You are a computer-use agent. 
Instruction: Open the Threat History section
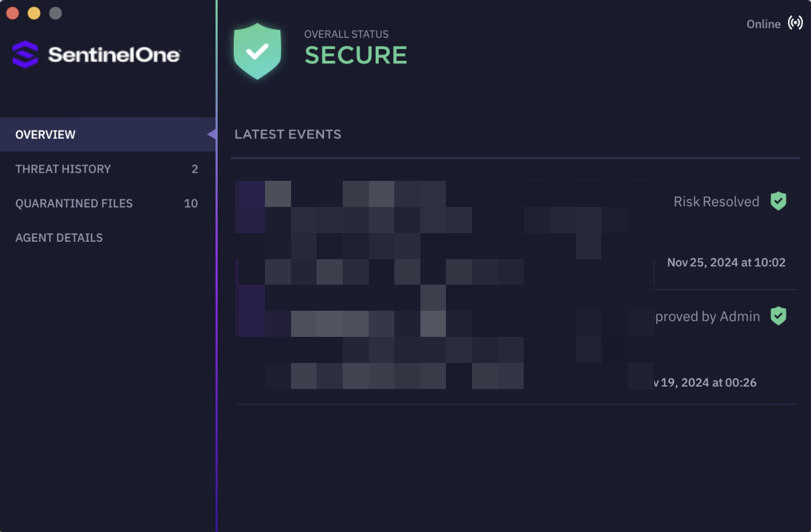click(x=63, y=169)
